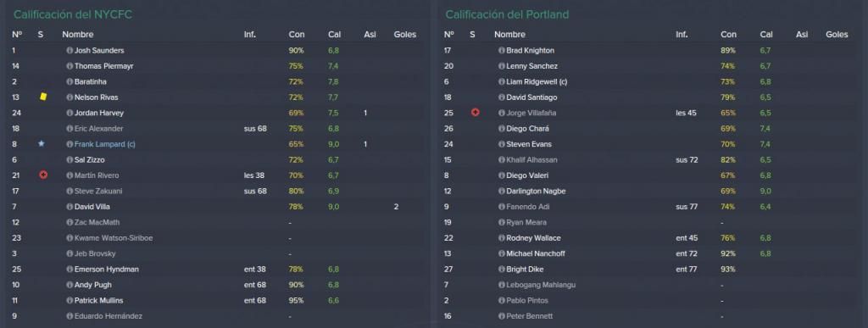Sort NYCFC table by Nombre column
The width and height of the screenshot is (868, 328).
[x=77, y=34]
